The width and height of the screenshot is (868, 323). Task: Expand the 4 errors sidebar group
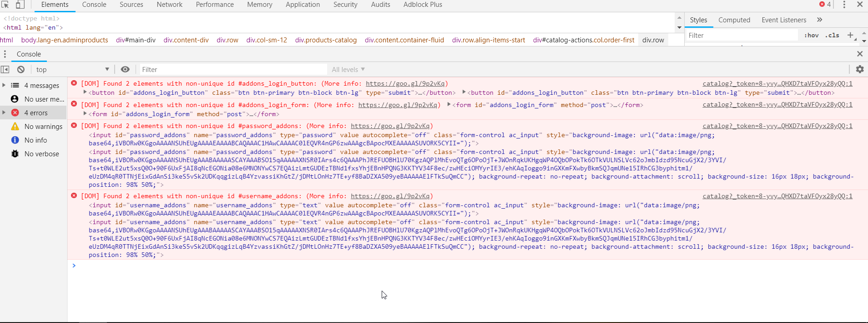coord(4,113)
